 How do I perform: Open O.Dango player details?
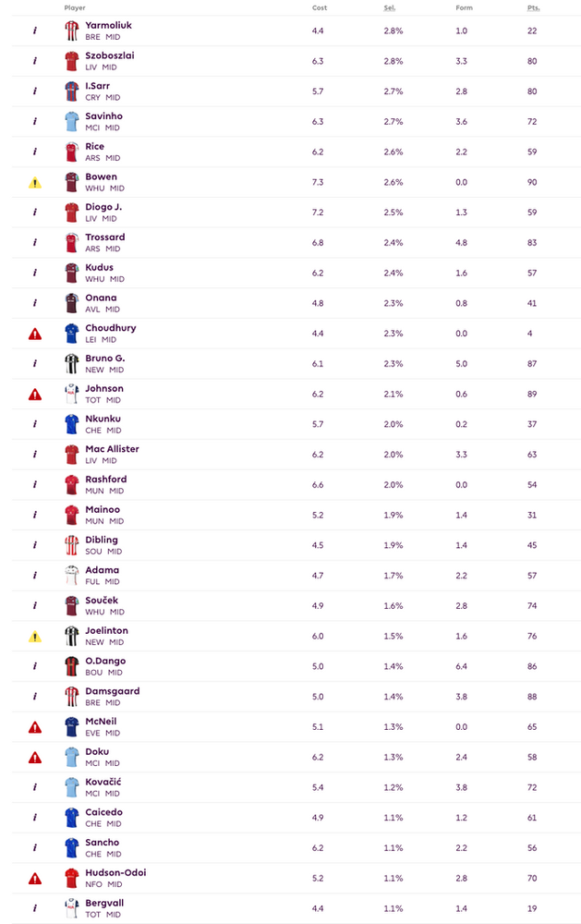tap(105, 661)
